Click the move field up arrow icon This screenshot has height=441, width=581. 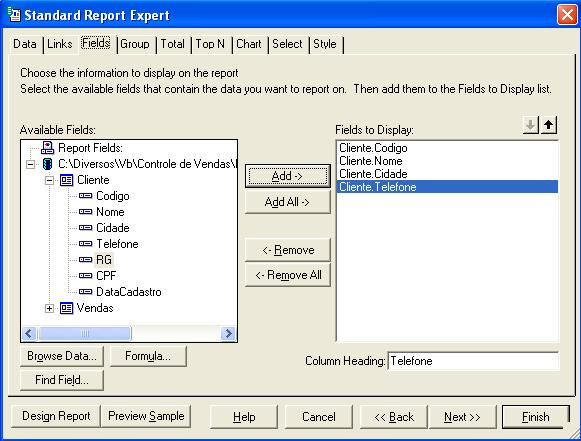click(549, 125)
